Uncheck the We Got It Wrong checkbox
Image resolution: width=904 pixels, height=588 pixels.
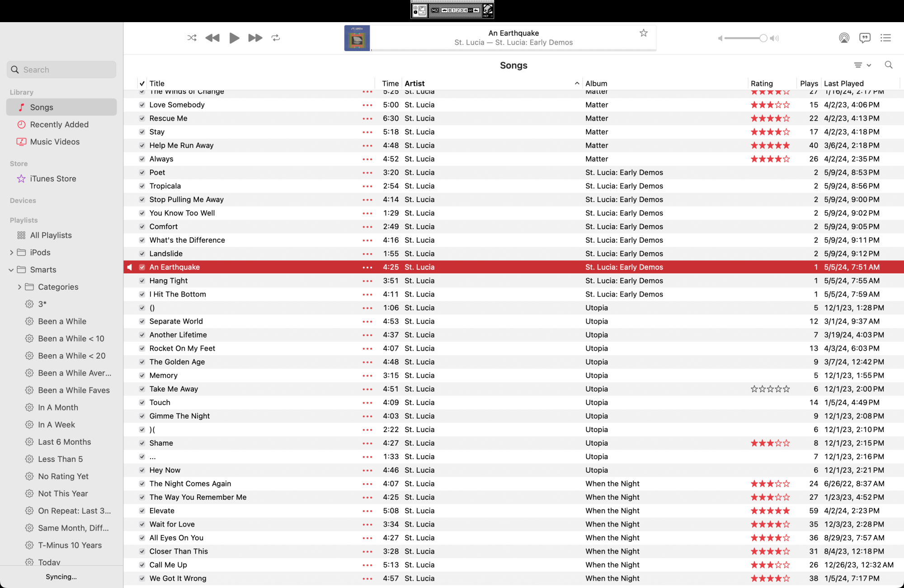click(x=142, y=579)
